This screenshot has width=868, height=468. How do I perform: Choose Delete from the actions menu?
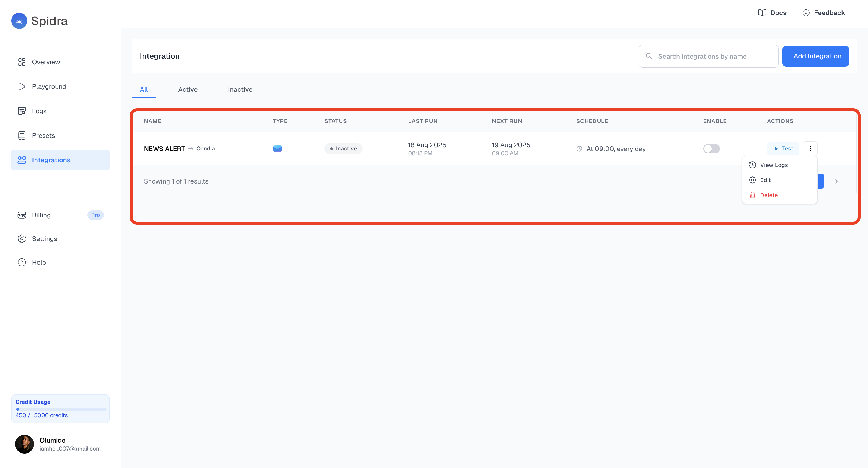point(768,195)
